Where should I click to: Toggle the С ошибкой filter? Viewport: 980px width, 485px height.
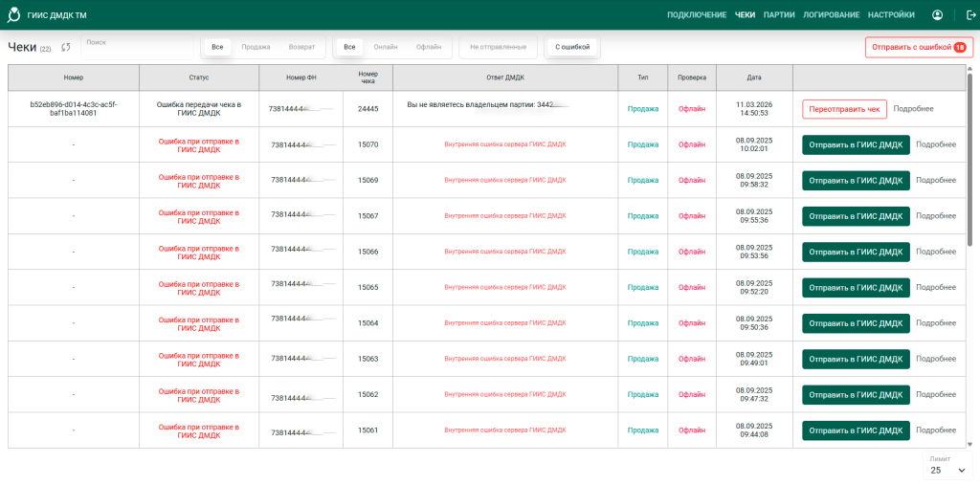click(572, 47)
